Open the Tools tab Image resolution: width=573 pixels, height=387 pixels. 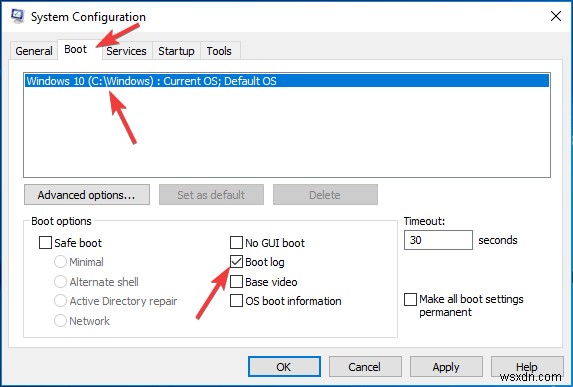click(219, 51)
